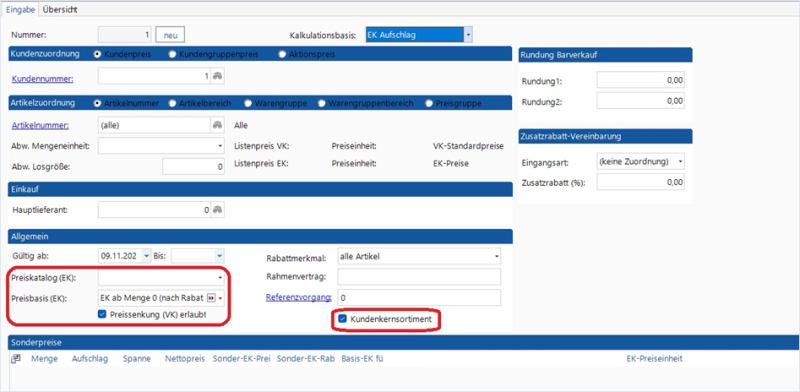
Task: Click the EK-Preise text
Action: pos(451,164)
